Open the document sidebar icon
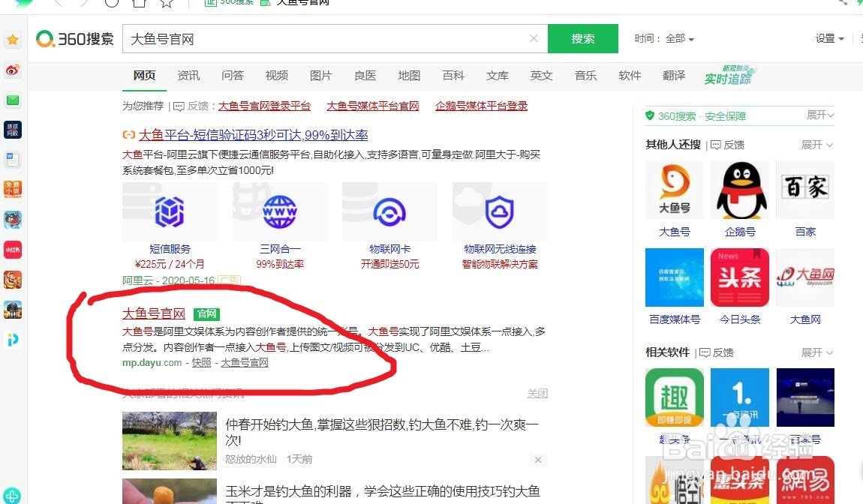 13,160
